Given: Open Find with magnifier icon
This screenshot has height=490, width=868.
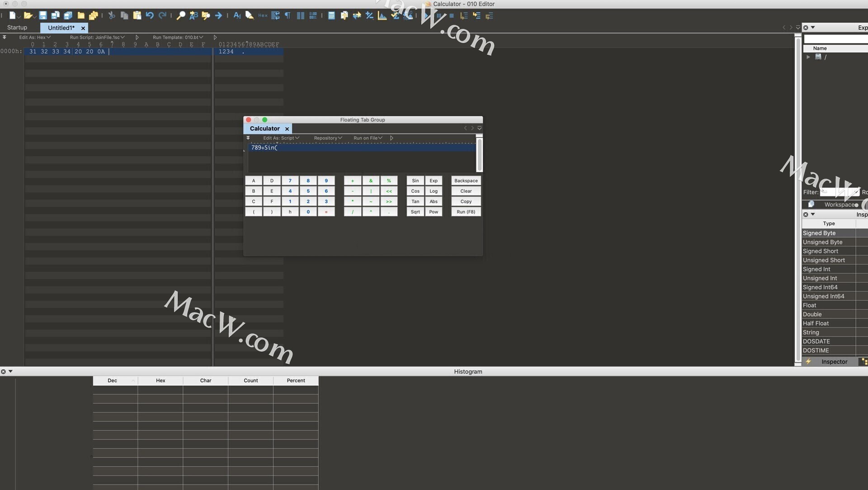Looking at the screenshot, I should 181,15.
